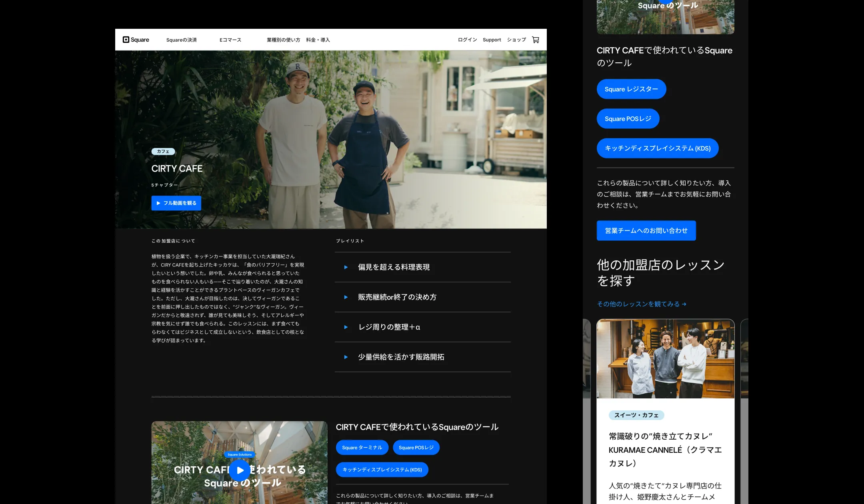
Task: Play the video on tools thumbnail
Action: (x=240, y=470)
